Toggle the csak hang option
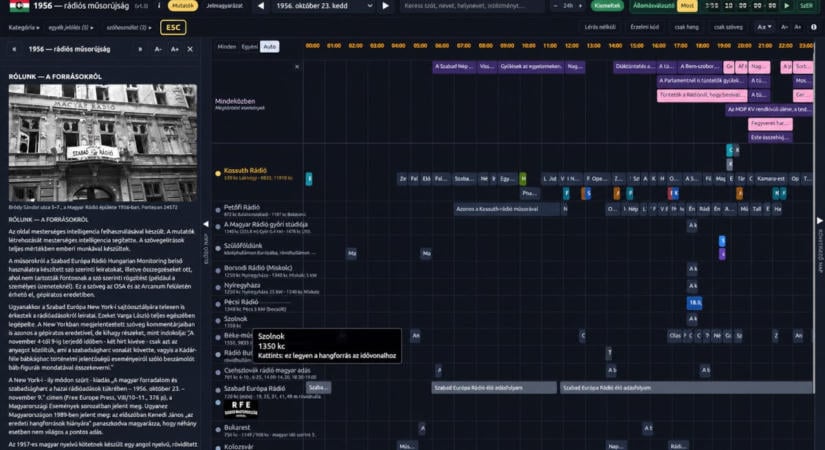Image resolution: width=825 pixels, height=450 pixels. [687, 27]
